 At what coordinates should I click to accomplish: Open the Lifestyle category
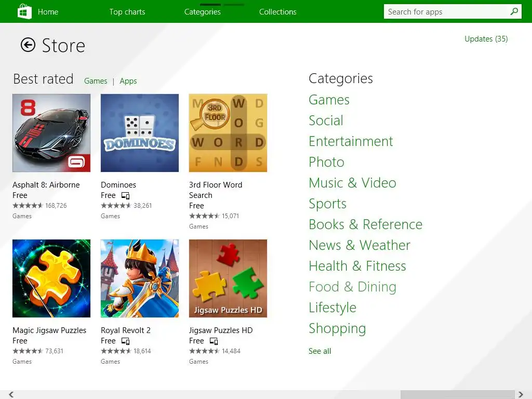click(332, 308)
